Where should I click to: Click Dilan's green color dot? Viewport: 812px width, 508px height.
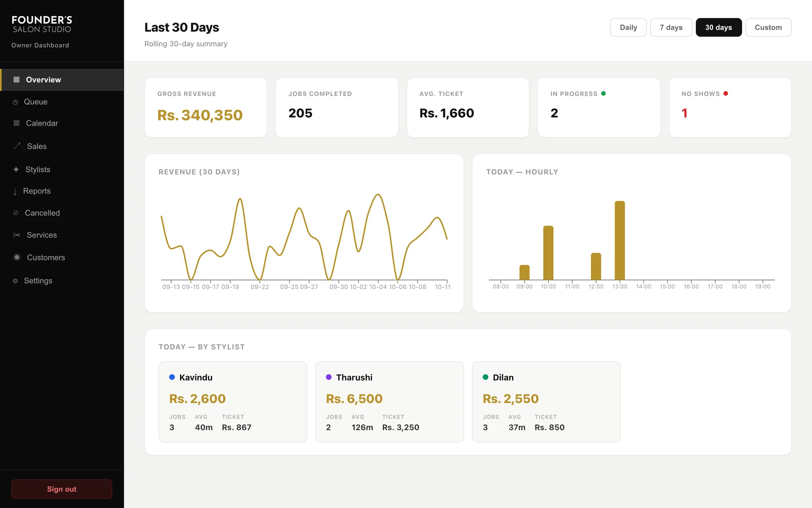(485, 377)
